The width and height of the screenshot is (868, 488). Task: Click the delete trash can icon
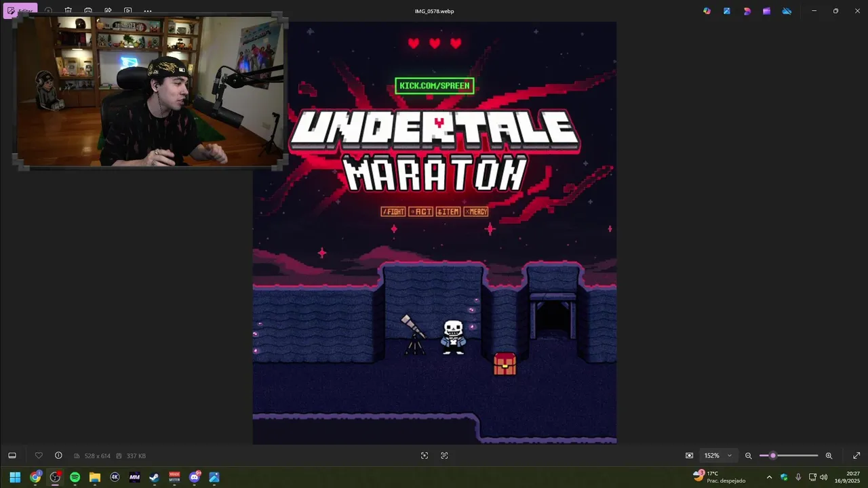68,11
